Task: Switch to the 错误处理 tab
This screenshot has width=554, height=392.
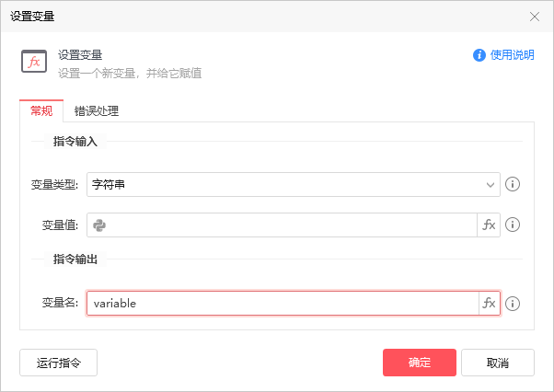Action: click(x=97, y=111)
